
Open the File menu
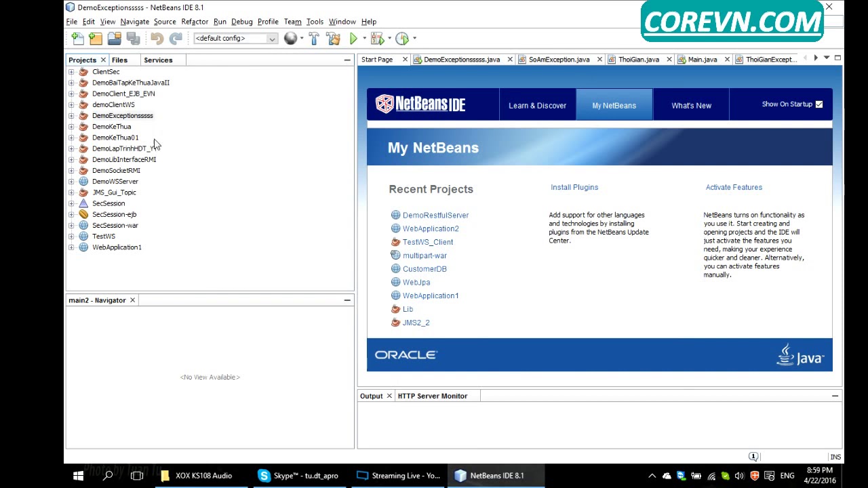click(72, 22)
